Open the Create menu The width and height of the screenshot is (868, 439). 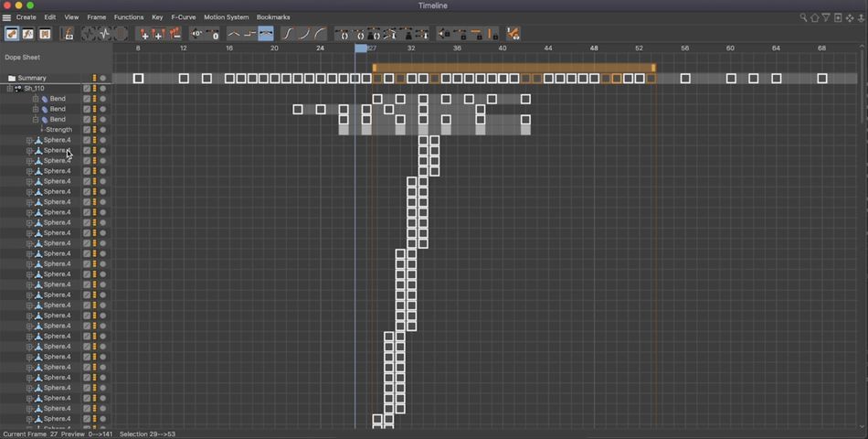pos(26,17)
